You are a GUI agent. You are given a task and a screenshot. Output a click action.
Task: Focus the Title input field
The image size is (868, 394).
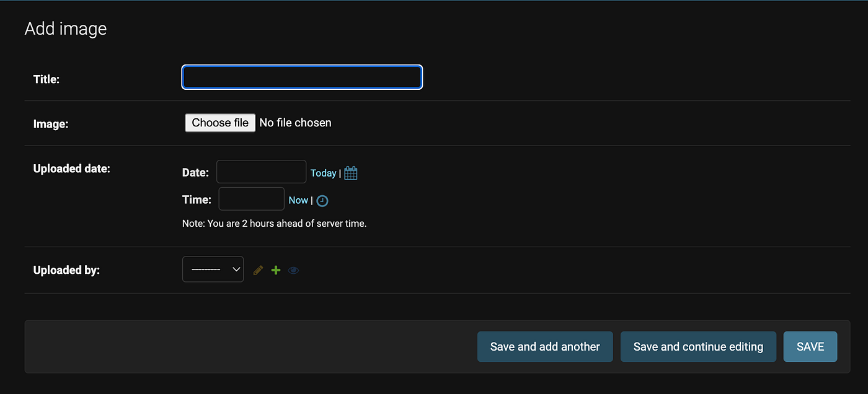pyautogui.click(x=302, y=77)
